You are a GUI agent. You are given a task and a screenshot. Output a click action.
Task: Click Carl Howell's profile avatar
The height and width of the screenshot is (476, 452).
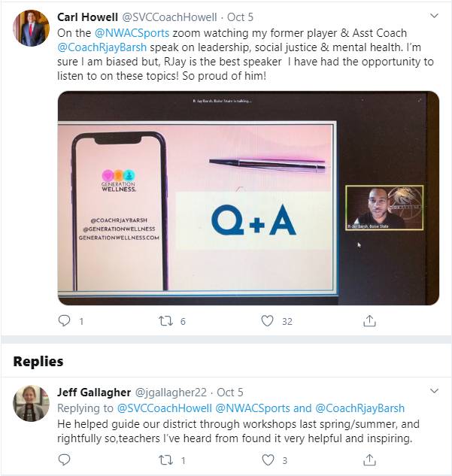(x=32, y=28)
